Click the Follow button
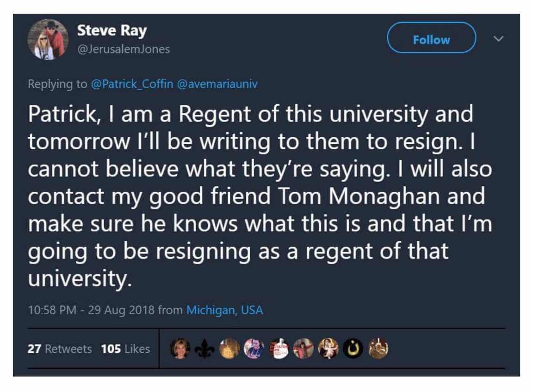Screen dimensions: 533x392 [x=431, y=40]
